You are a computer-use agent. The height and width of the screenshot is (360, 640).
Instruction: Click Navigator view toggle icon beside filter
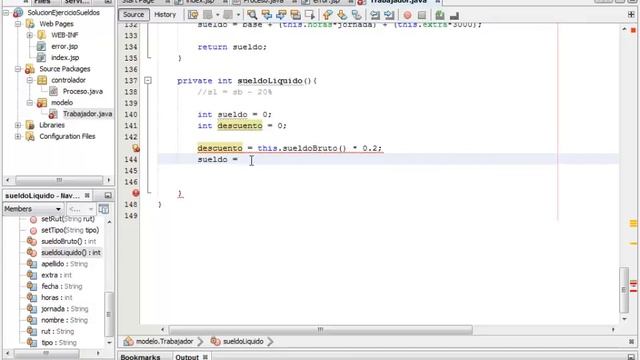tap(104, 209)
